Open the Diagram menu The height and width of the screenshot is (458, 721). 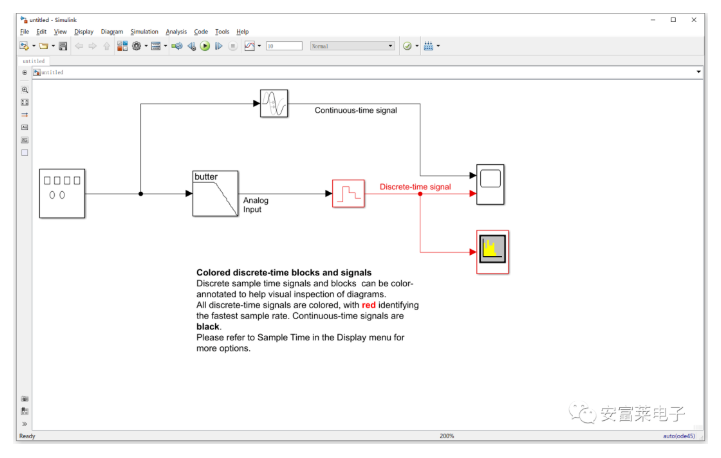tap(112, 32)
